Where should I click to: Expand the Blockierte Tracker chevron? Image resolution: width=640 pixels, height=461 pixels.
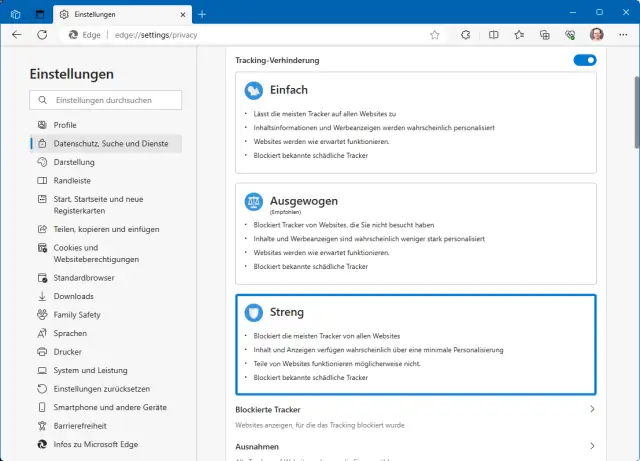click(x=592, y=409)
